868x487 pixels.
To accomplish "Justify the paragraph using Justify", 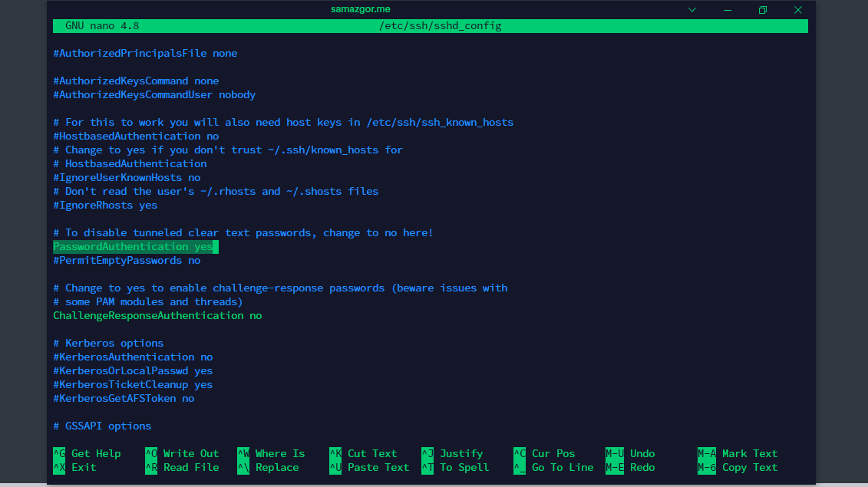I will pyautogui.click(x=462, y=453).
